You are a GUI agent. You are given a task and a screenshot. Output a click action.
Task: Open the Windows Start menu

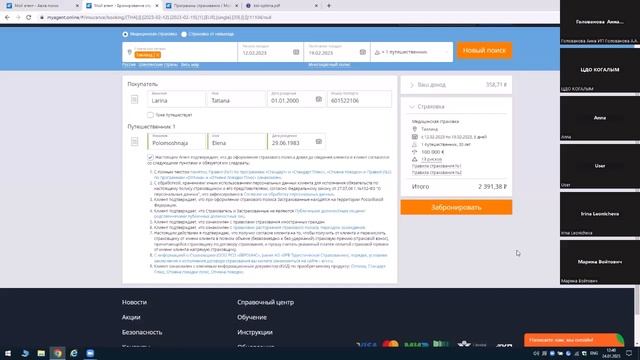coord(8,353)
